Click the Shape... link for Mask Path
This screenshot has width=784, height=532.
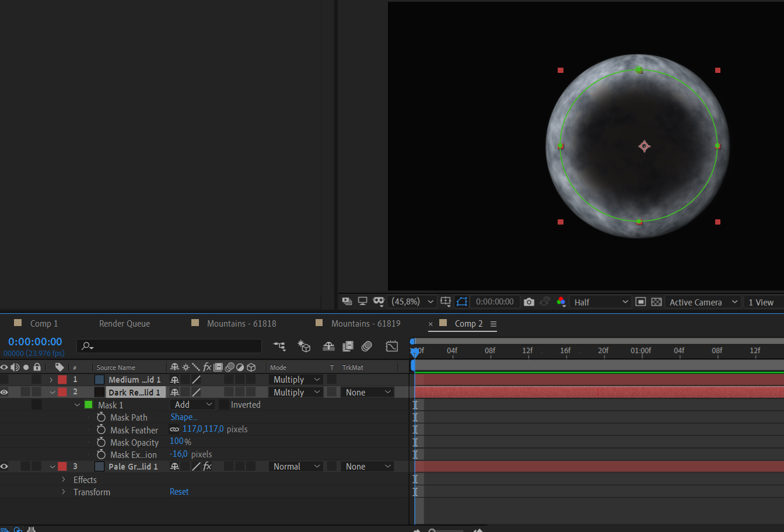[x=184, y=417]
